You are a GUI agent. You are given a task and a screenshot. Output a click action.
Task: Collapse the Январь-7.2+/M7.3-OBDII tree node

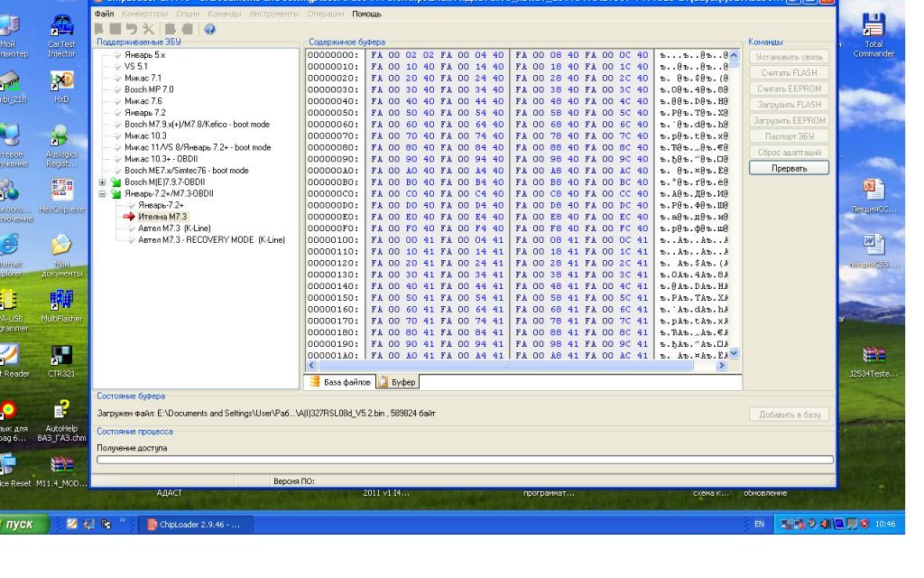pyautogui.click(x=102, y=194)
